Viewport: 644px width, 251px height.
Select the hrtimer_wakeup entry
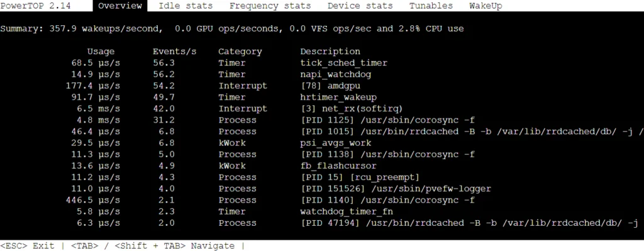point(221,98)
